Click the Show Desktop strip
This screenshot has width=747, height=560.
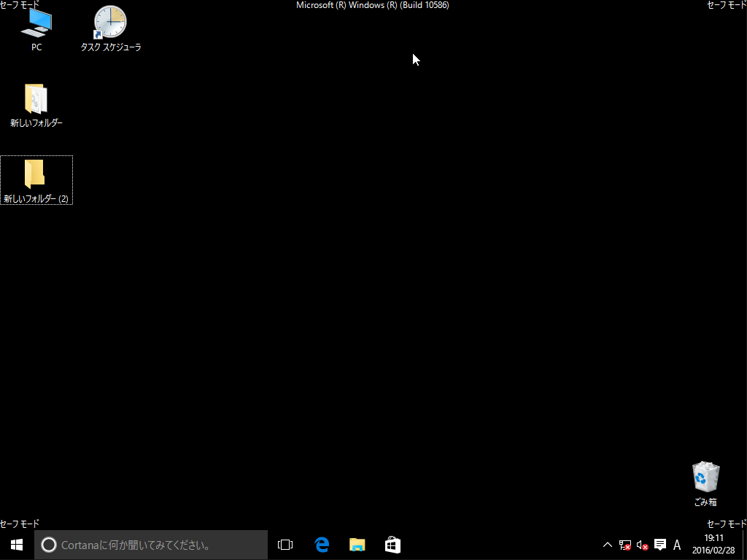(744, 545)
